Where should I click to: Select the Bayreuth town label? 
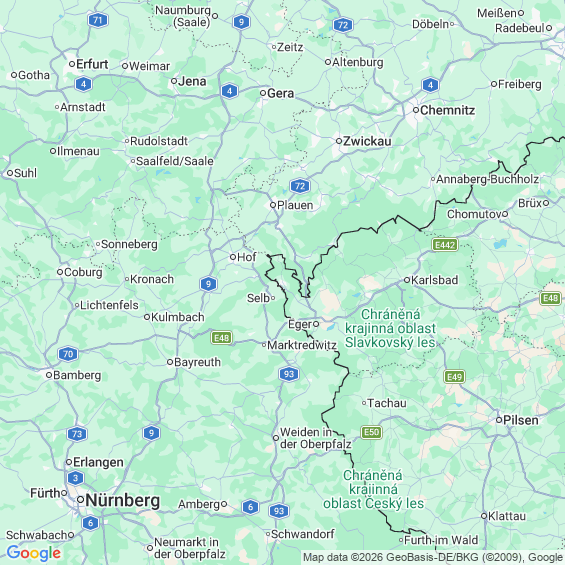(197, 362)
